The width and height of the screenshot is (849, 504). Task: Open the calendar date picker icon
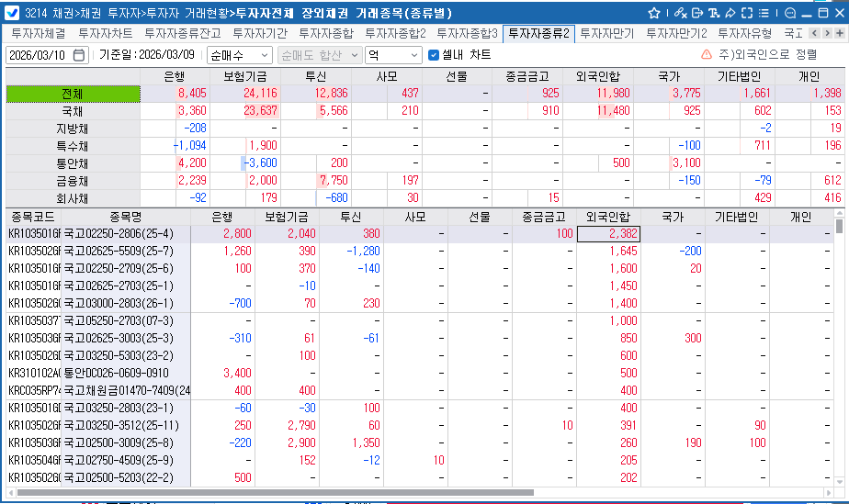tap(79, 54)
